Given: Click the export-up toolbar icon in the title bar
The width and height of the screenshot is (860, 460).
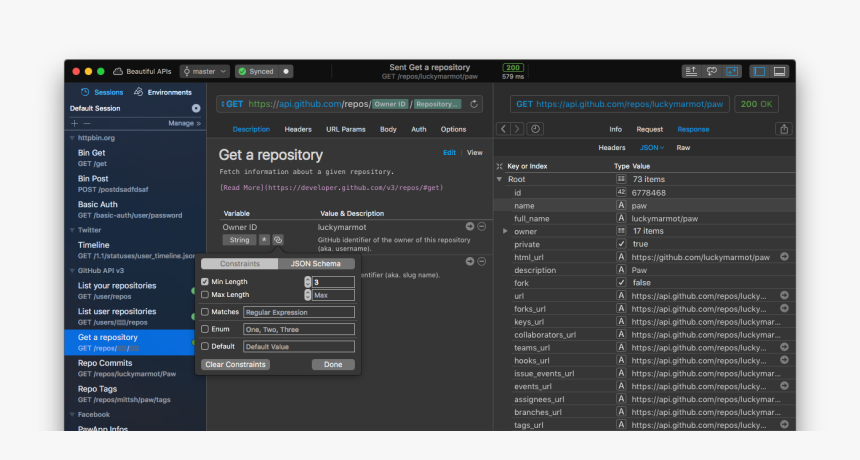Looking at the screenshot, I should click(691, 71).
